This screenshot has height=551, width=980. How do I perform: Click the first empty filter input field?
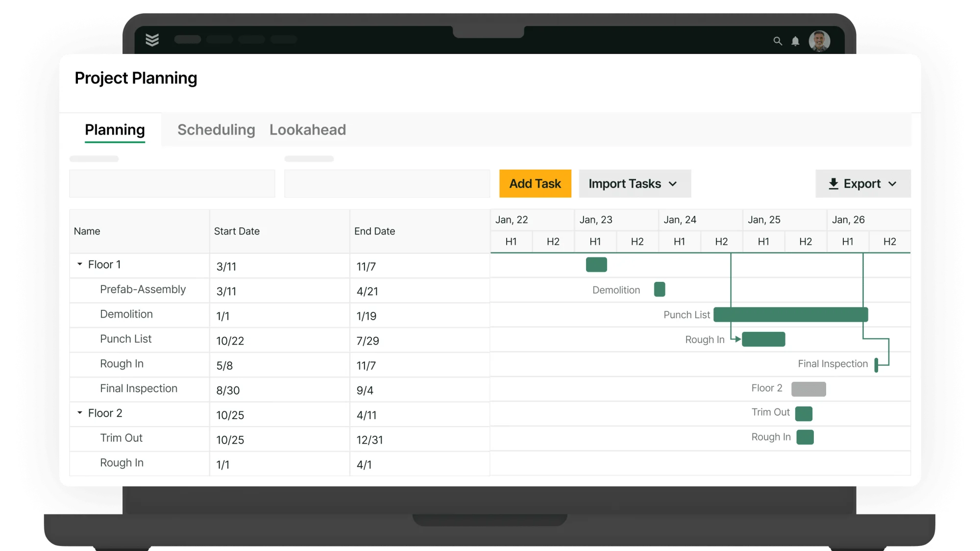click(x=172, y=184)
